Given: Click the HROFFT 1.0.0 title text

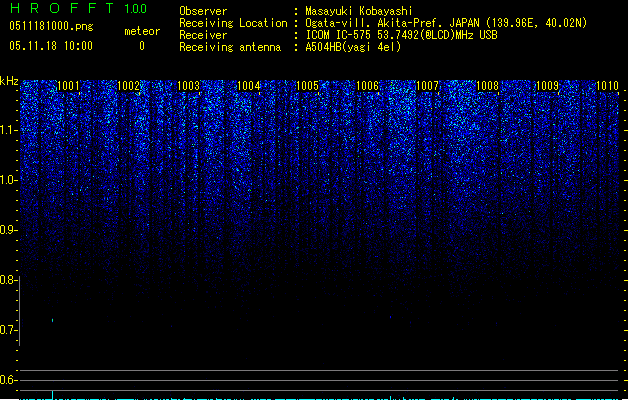Looking at the screenshot, I should coord(78,8).
